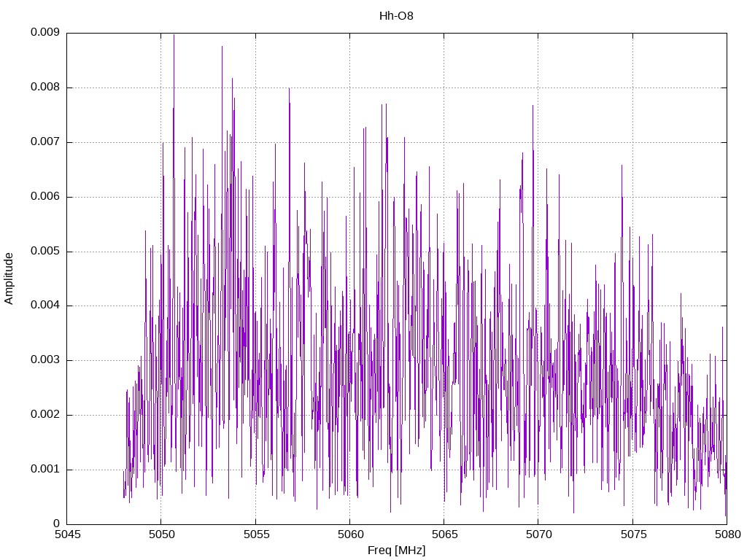
Task: Click the plot title Hh-O8
Action: (x=396, y=16)
